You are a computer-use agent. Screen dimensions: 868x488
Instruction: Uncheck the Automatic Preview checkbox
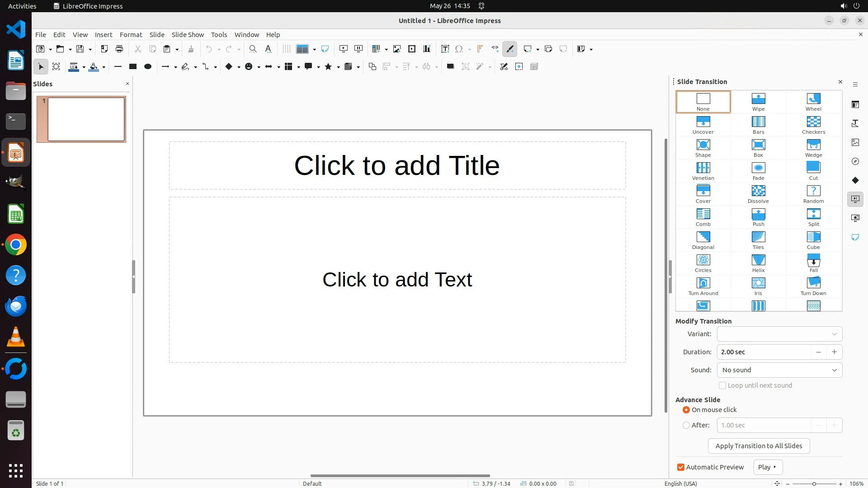tap(681, 467)
